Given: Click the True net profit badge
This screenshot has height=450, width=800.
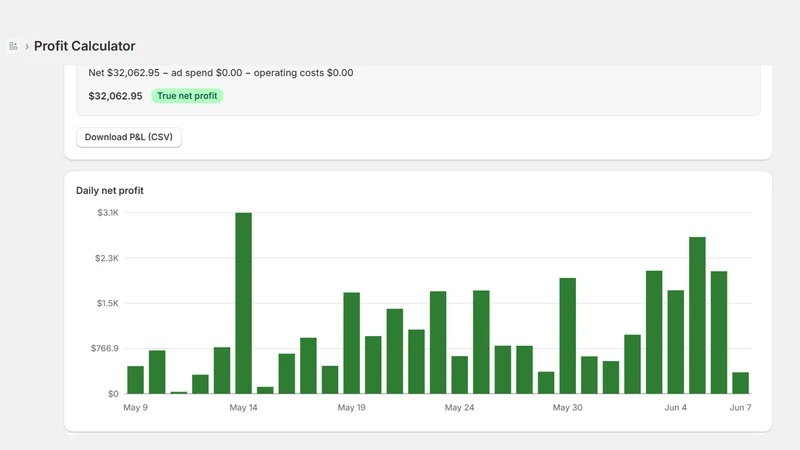Looking at the screenshot, I should pos(187,96).
